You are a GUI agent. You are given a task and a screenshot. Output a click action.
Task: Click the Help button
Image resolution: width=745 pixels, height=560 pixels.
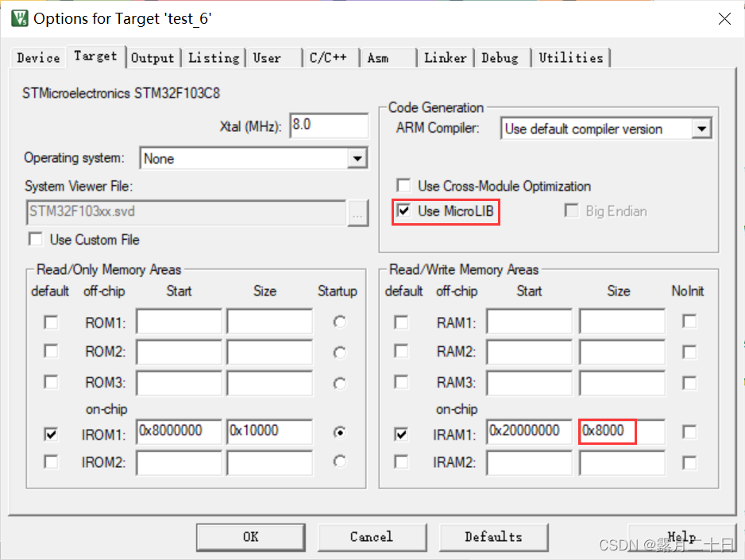click(x=682, y=537)
